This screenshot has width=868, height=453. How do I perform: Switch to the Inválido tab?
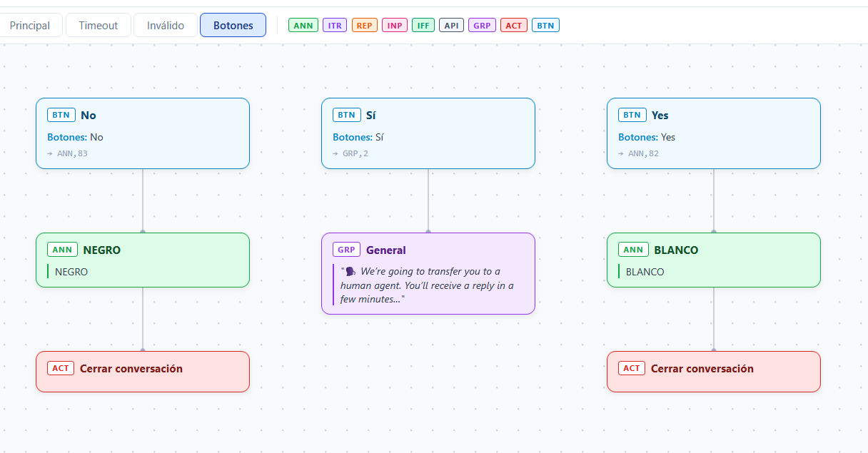[166, 25]
